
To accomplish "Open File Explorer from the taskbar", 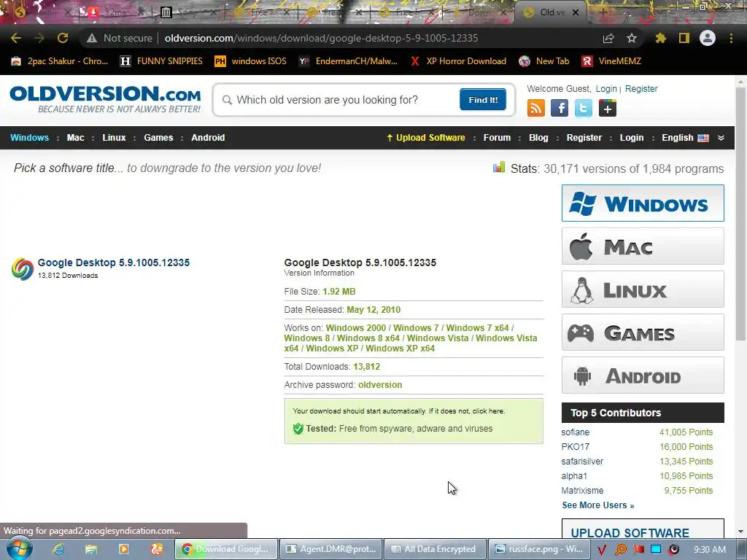I will click(91, 549).
